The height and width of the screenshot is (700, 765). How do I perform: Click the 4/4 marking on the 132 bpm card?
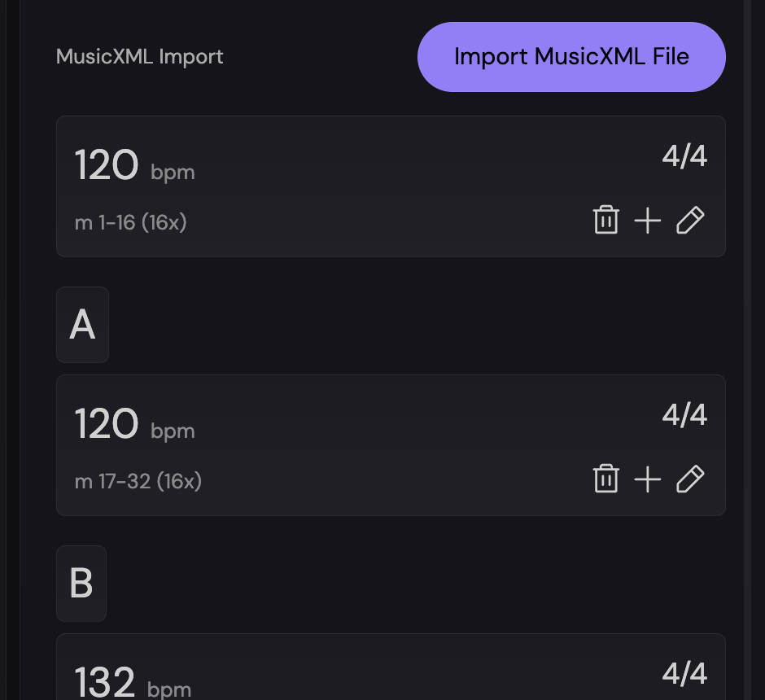pos(686,673)
